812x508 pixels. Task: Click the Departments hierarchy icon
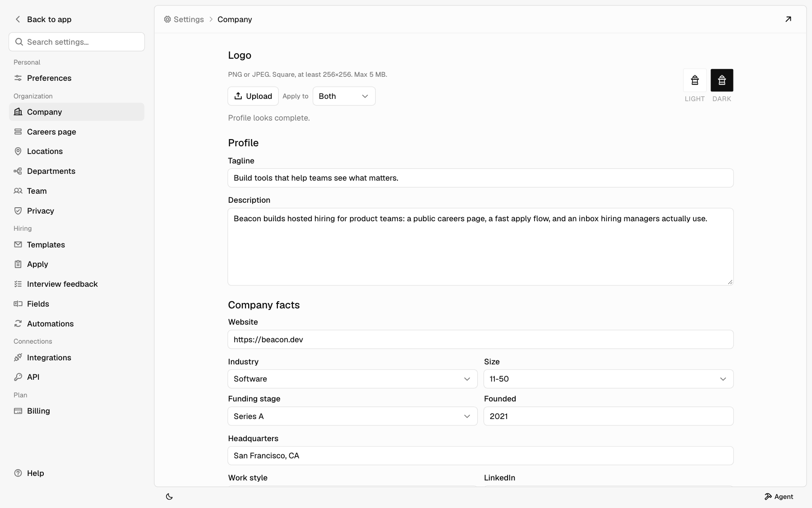tap(18, 171)
